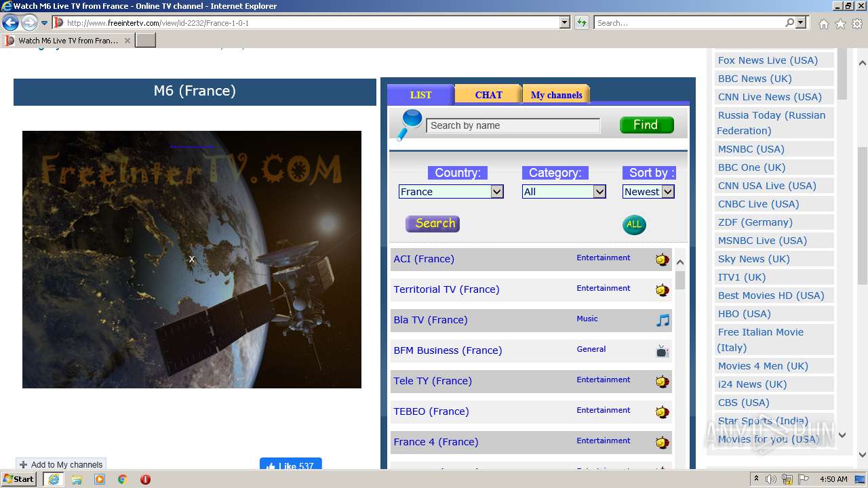Click the sidebar scroll down arrow

842,436
